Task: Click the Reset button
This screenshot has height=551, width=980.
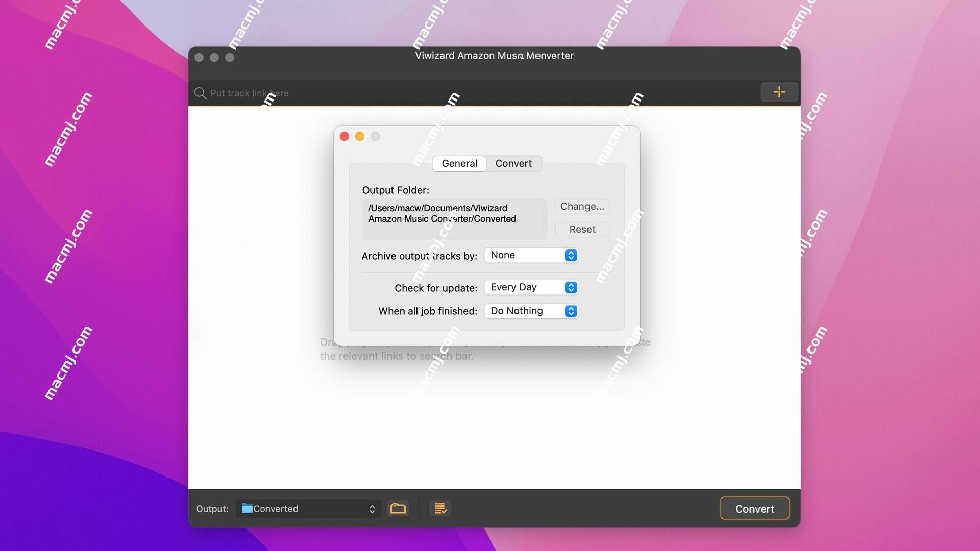Action: 582,229
